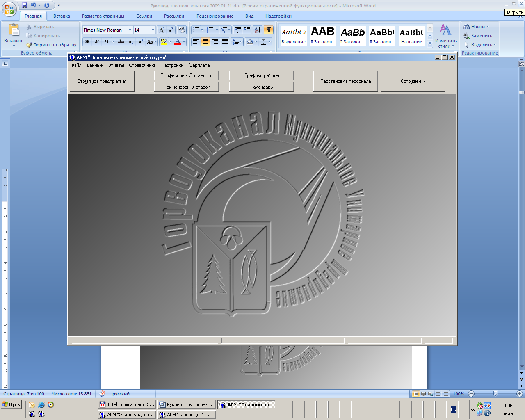Toggle center alignment
Screen dimensions: 525x420
(205, 42)
